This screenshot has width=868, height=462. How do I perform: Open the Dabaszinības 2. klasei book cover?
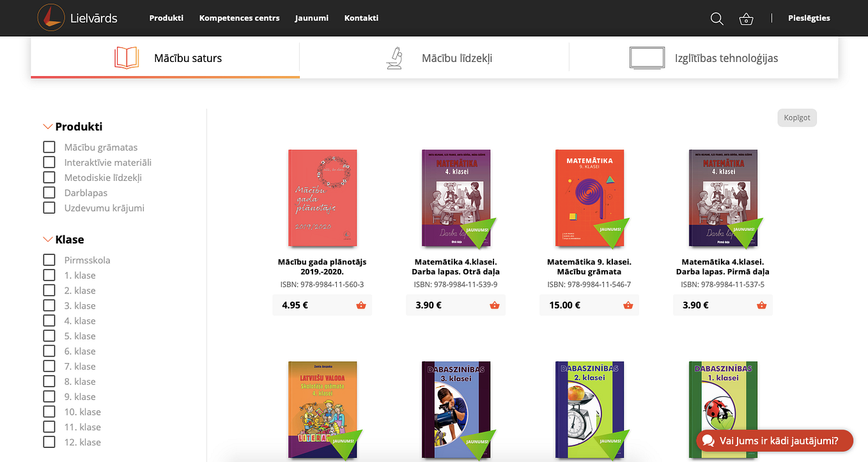[590, 410]
